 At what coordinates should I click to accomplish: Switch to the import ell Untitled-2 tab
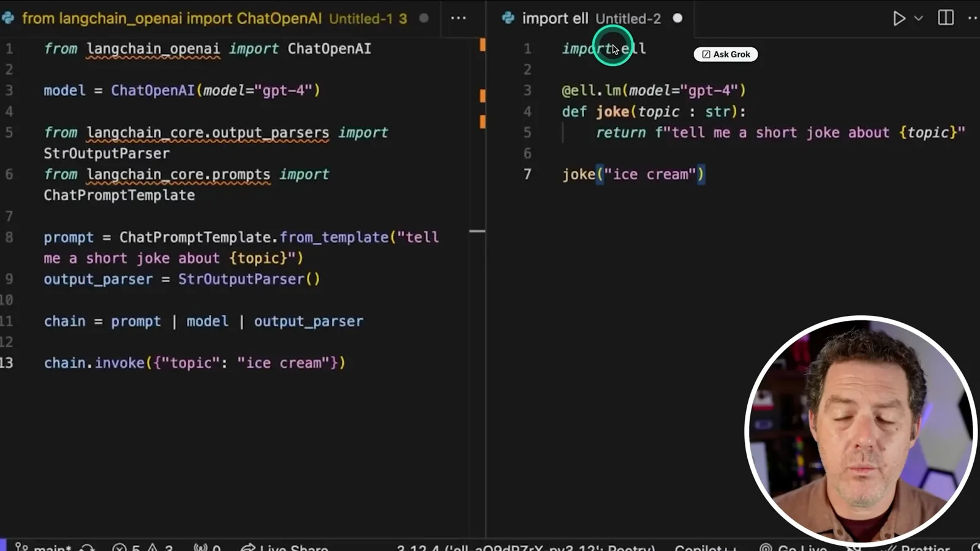coord(591,18)
